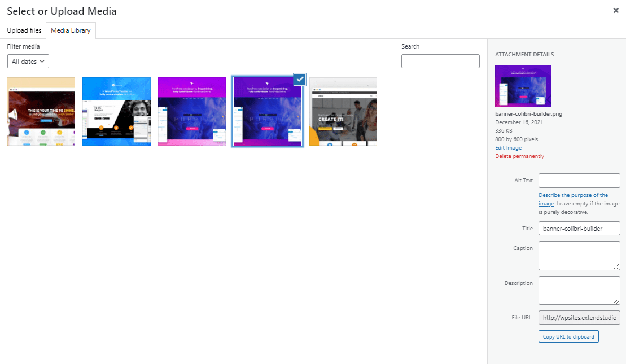Image resolution: width=626 pixels, height=364 pixels.
Task: Click Delete permanently for the attachment
Action: 519,156
